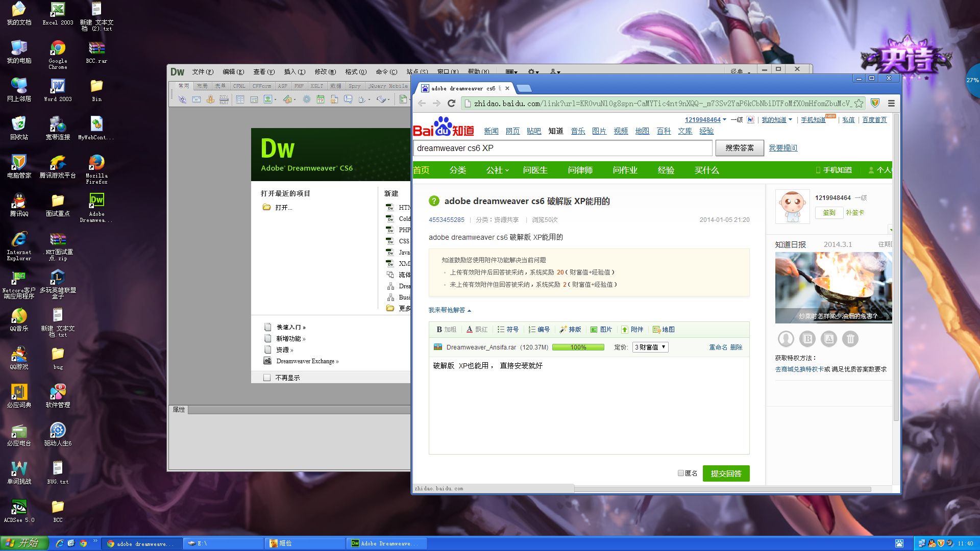Viewport: 980px width, 551px height.
Task: Open the 文件 menu in Dreamweaver
Action: point(202,72)
